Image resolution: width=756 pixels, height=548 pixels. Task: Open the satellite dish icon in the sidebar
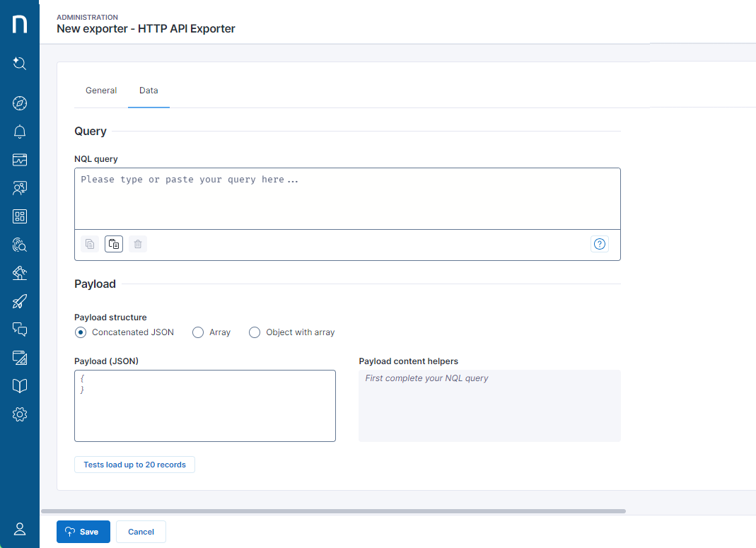(x=20, y=273)
